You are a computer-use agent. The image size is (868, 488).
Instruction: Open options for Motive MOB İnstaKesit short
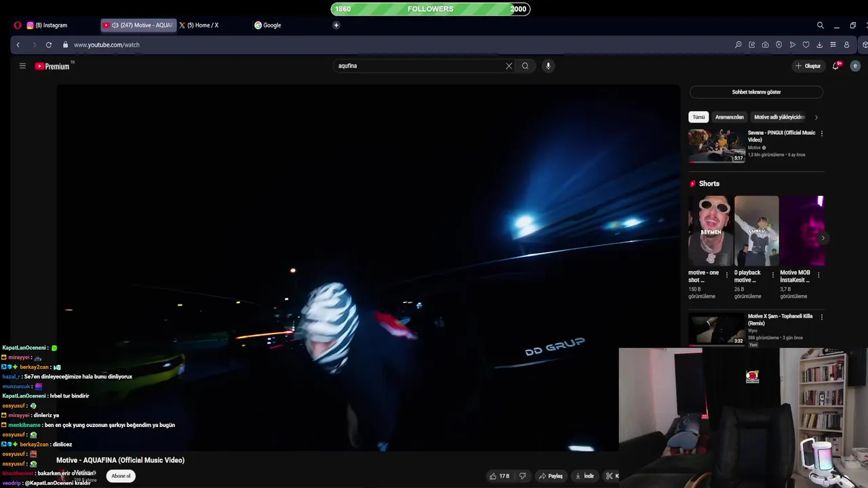(x=818, y=275)
